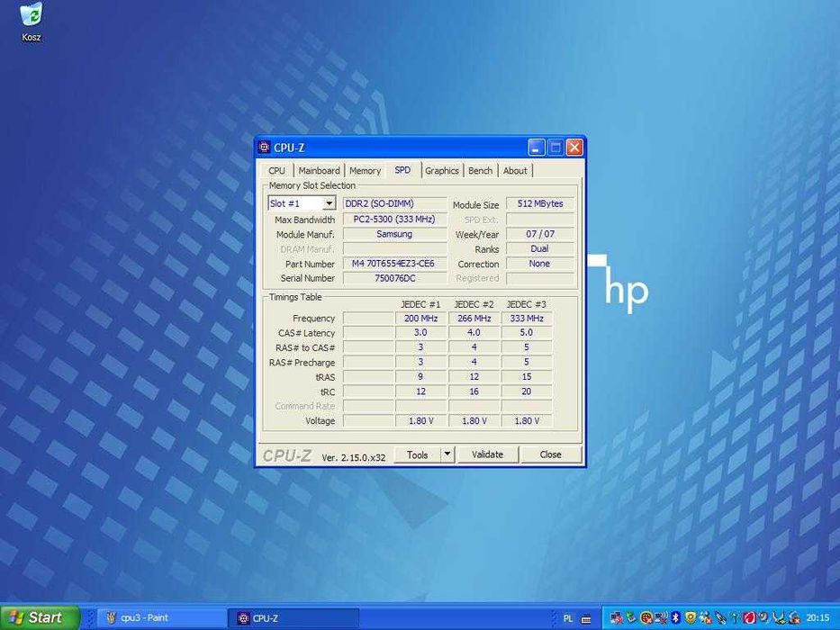Click the PL language indicator

(568, 619)
